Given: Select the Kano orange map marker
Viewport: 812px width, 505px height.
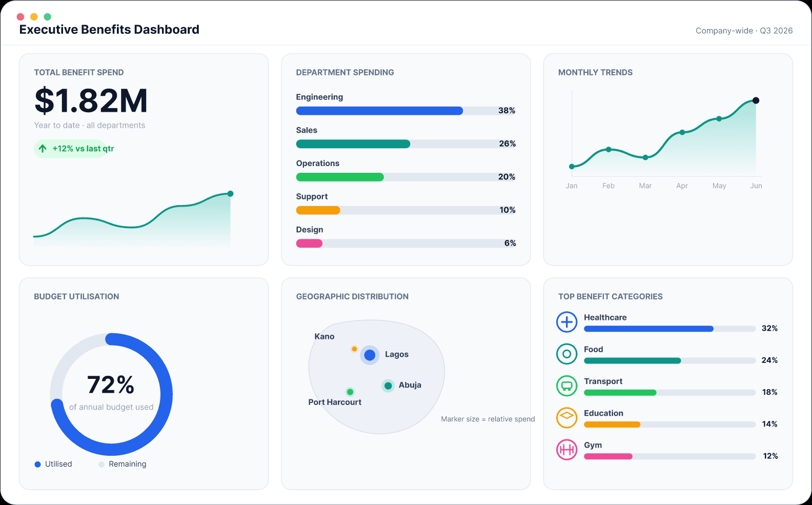Looking at the screenshot, I should [x=354, y=349].
